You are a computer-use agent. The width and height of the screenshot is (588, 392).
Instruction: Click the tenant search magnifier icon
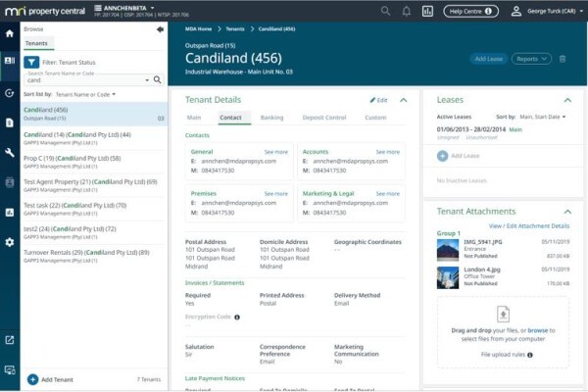(158, 79)
